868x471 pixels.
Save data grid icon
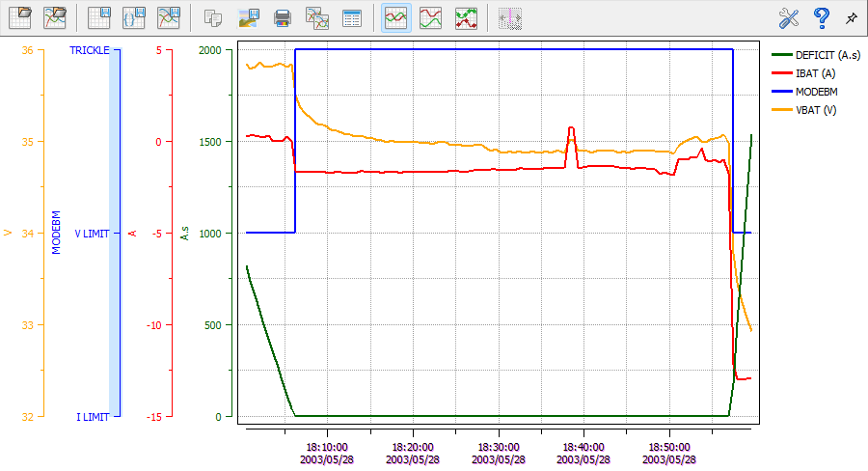tap(99, 17)
